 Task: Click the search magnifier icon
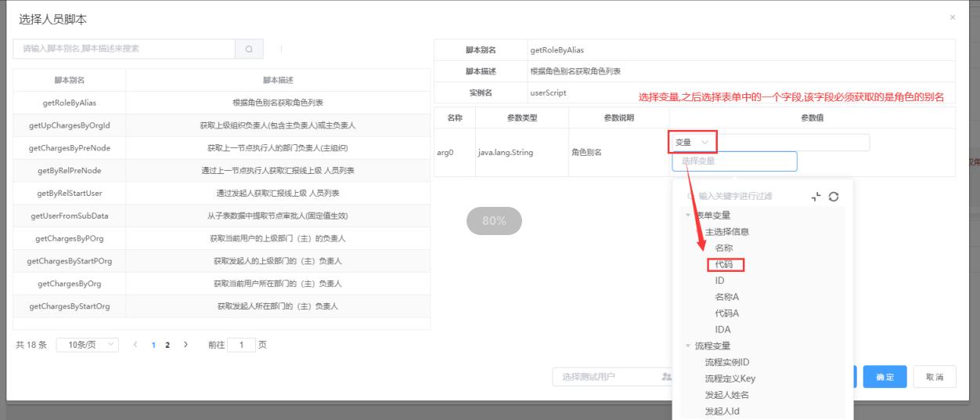(x=249, y=49)
